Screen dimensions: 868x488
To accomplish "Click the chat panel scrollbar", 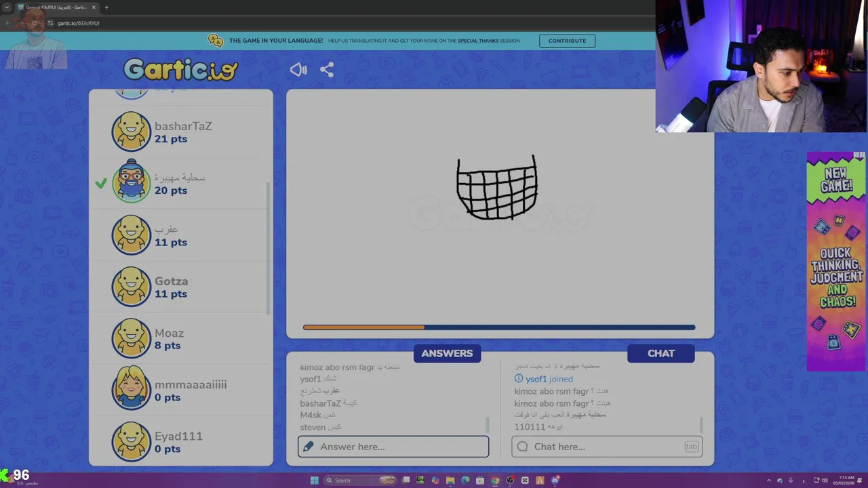I will tap(701, 425).
